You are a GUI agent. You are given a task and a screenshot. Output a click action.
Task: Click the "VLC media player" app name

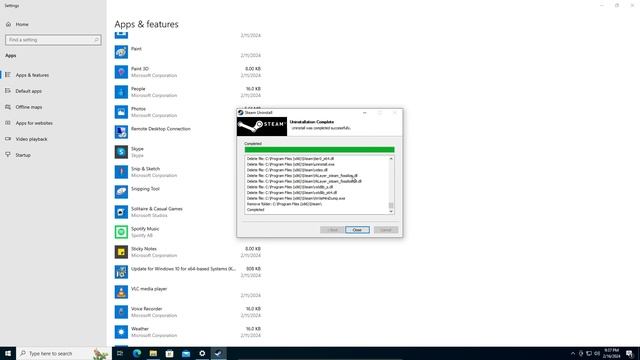point(149,289)
